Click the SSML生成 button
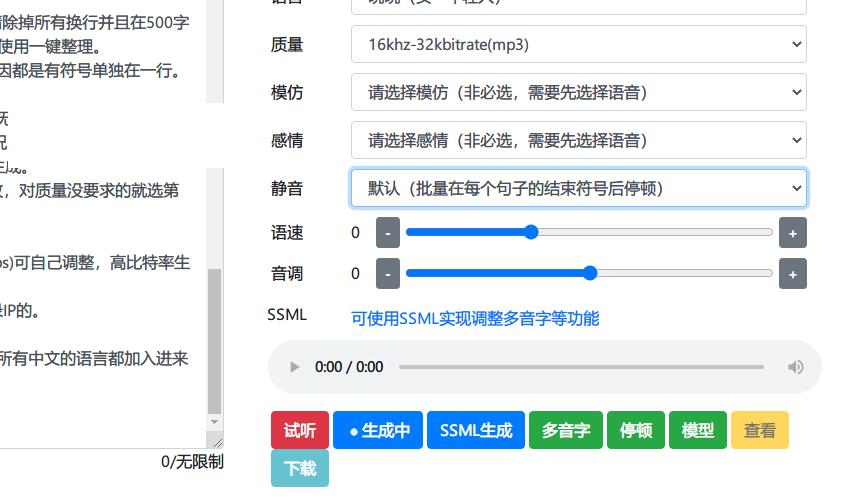Viewport: 860px width, 498px height. (476, 430)
